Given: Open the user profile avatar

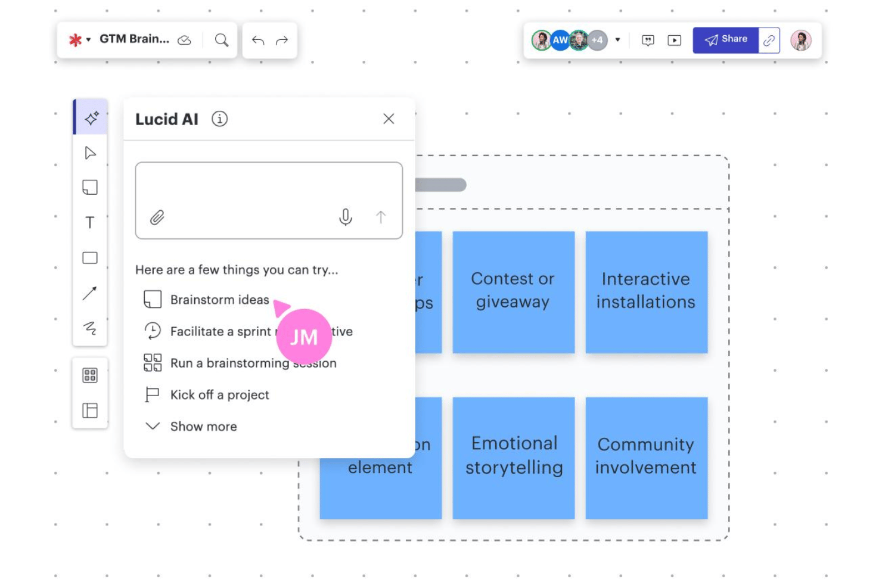Looking at the screenshot, I should pyautogui.click(x=801, y=41).
